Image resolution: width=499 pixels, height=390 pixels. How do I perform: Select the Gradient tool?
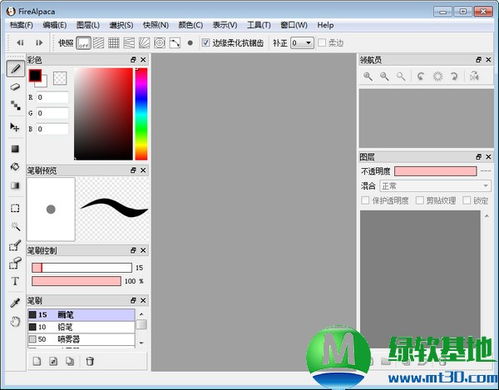(x=15, y=185)
